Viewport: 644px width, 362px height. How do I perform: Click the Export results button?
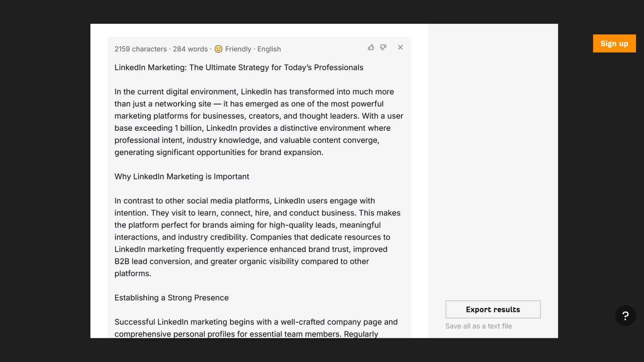click(493, 309)
